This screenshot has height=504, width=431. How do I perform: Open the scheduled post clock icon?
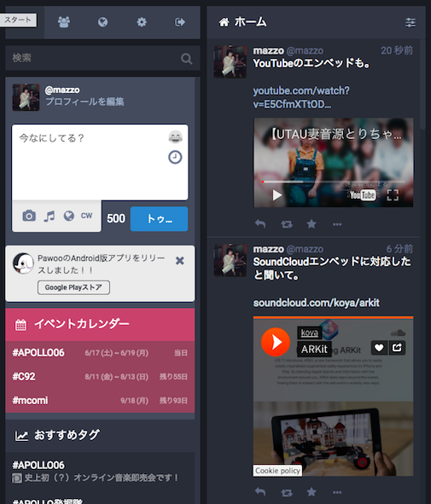click(x=175, y=157)
